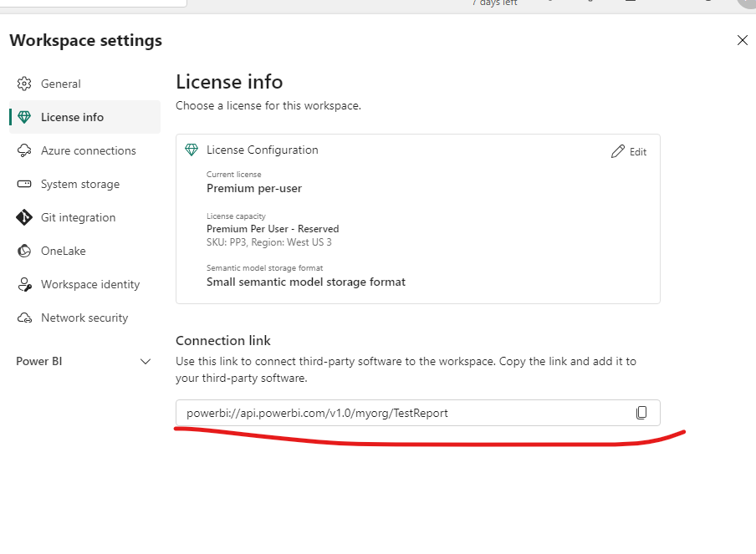Open OneLake settings

(84, 251)
